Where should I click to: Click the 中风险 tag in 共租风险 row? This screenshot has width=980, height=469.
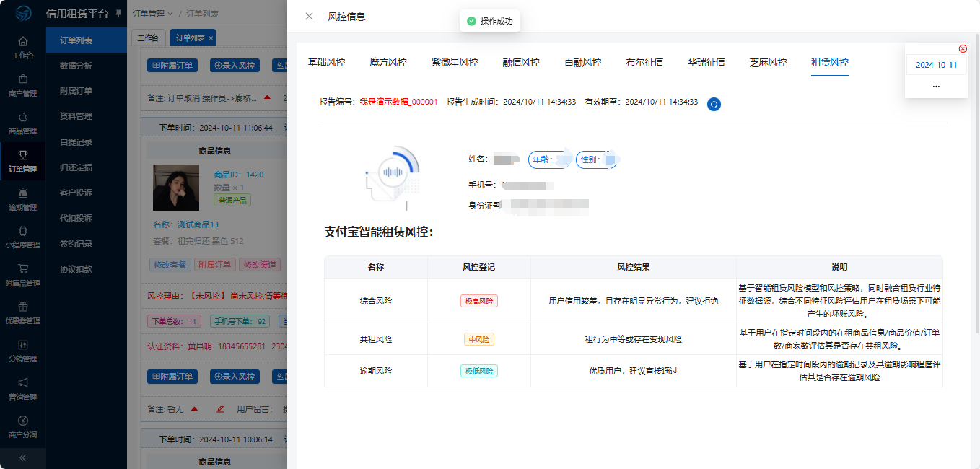479,339
